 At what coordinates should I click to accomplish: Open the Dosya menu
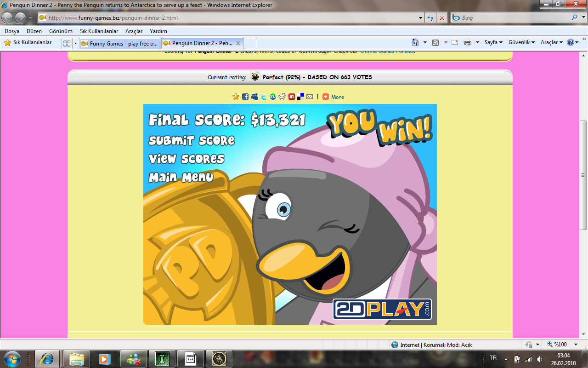[12, 31]
